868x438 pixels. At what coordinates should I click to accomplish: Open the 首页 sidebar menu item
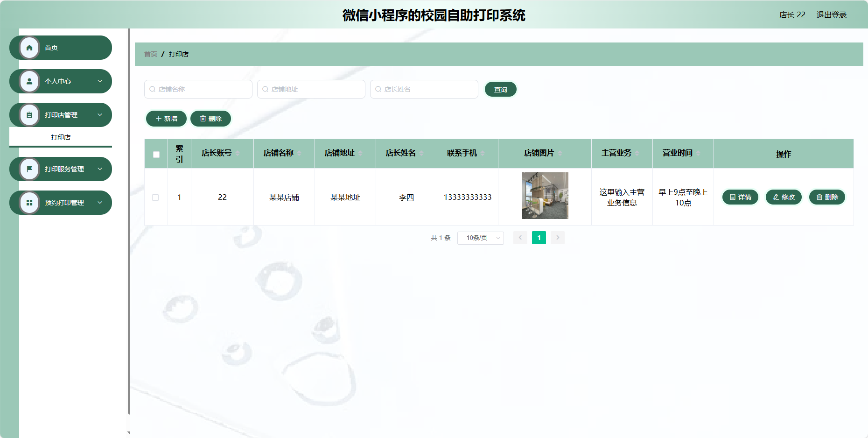point(61,48)
